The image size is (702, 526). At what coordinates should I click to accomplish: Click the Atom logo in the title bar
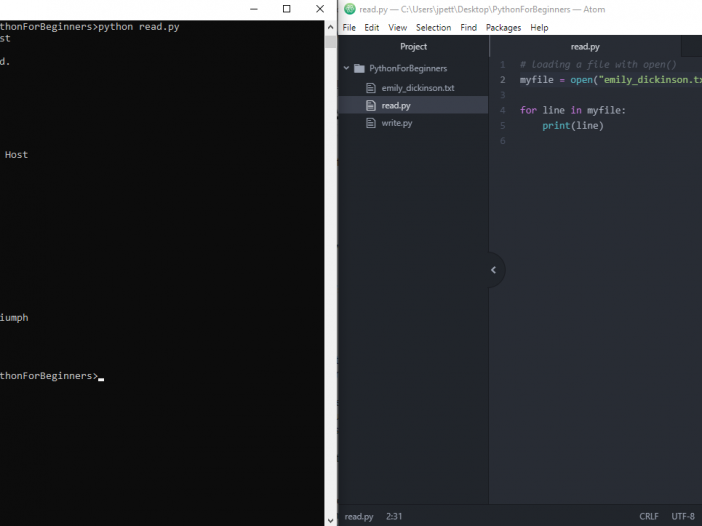tap(350, 9)
